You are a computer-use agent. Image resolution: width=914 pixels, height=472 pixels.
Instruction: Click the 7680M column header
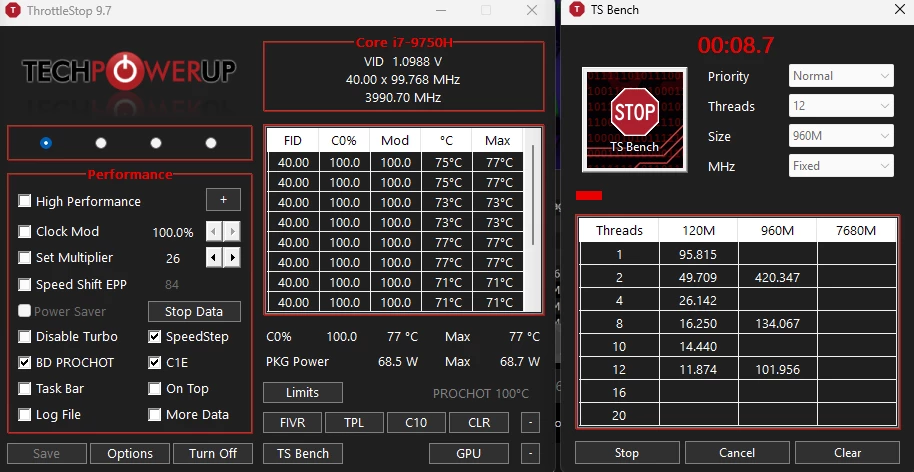(856, 230)
